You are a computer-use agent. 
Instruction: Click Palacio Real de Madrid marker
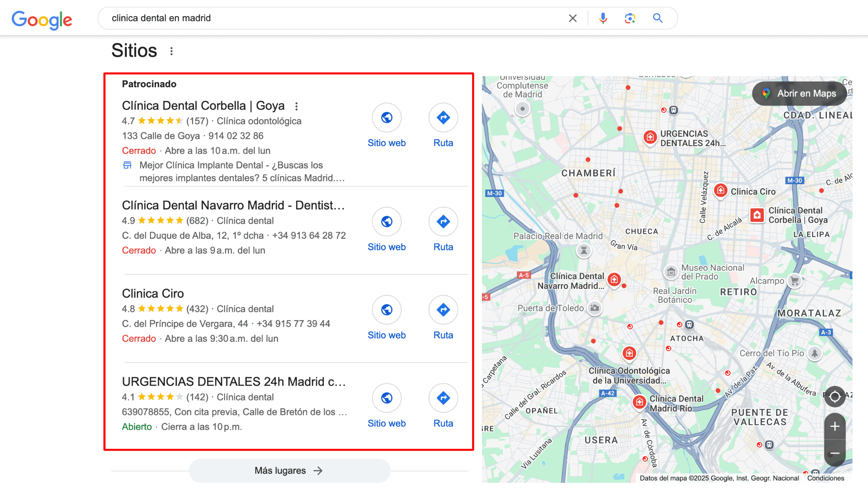pos(584,250)
